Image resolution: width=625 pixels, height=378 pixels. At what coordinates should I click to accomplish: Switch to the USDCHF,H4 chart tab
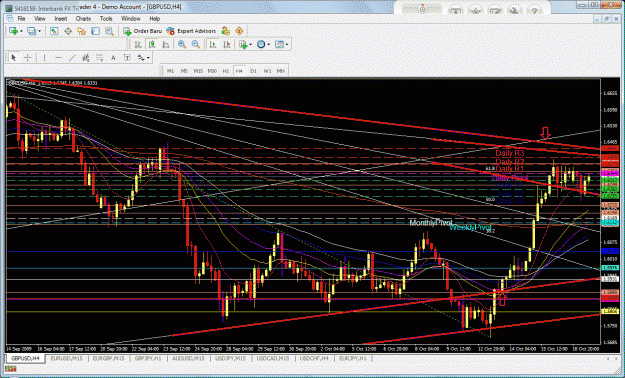point(314,358)
